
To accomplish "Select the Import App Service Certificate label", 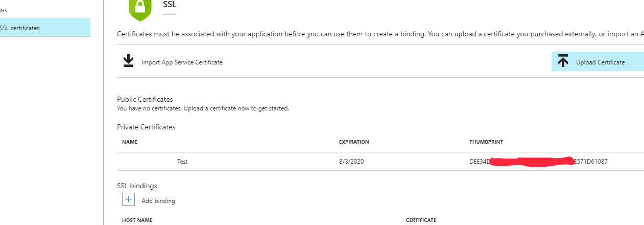I will pyautogui.click(x=182, y=62).
